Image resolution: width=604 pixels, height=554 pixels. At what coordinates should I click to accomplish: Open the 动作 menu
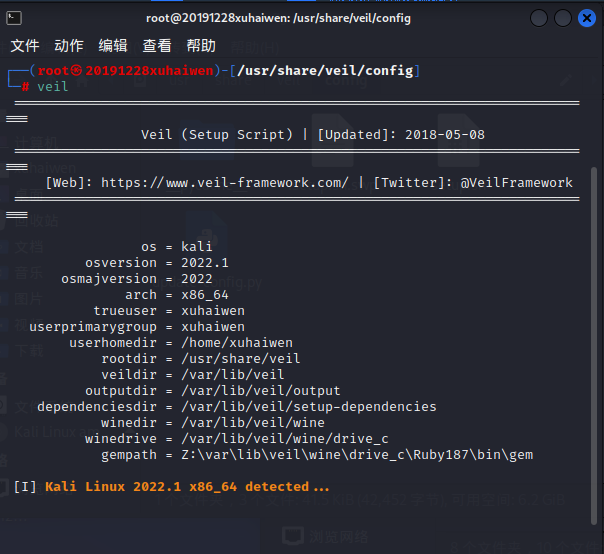coord(69,46)
